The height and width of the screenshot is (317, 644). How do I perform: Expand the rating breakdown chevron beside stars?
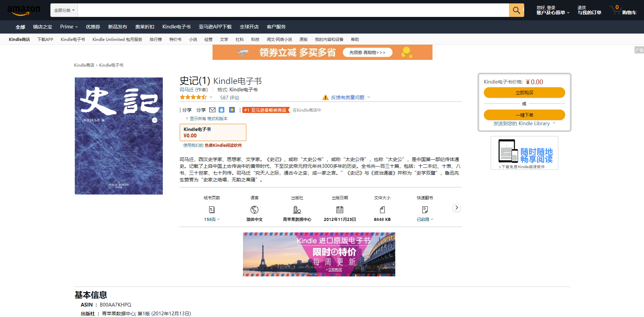click(211, 97)
